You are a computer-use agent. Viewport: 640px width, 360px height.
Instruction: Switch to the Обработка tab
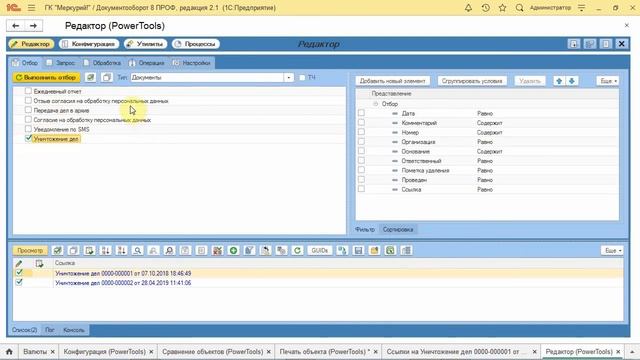102,63
